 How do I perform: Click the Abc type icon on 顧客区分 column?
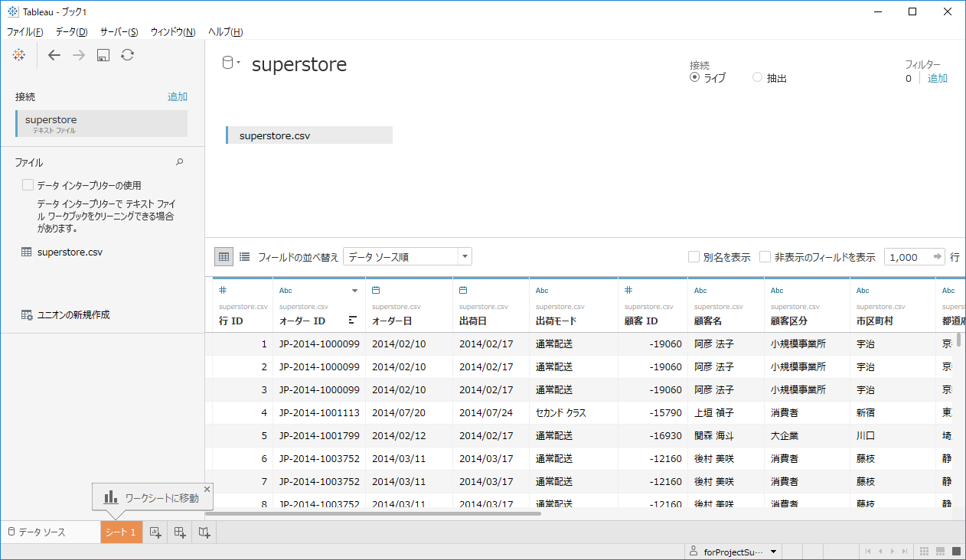pos(777,291)
